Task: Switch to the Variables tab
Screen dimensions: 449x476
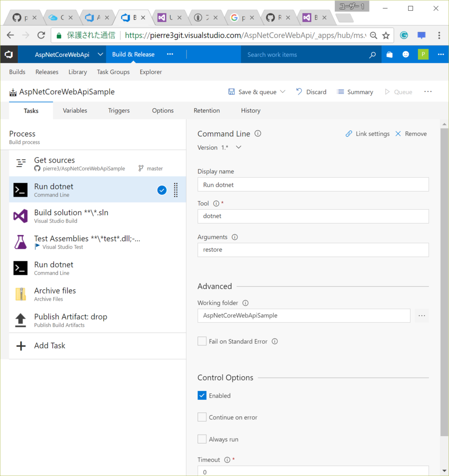Action: [75, 111]
